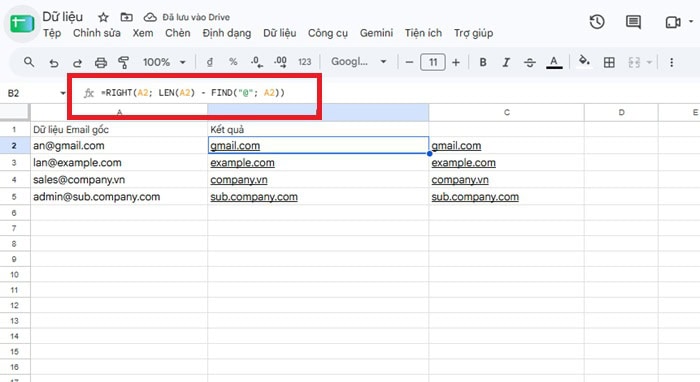Open the 100% zoom dropdown
700x382 pixels.
[x=164, y=62]
